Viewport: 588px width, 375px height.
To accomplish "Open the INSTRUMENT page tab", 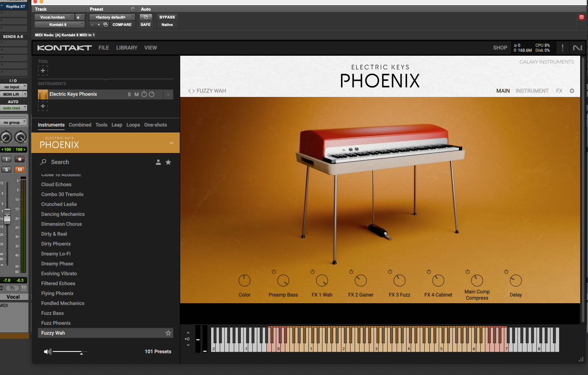I will (x=532, y=91).
